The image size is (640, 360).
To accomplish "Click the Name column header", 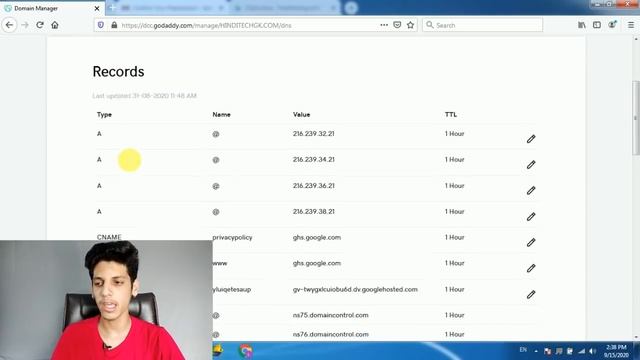I will [x=221, y=115].
